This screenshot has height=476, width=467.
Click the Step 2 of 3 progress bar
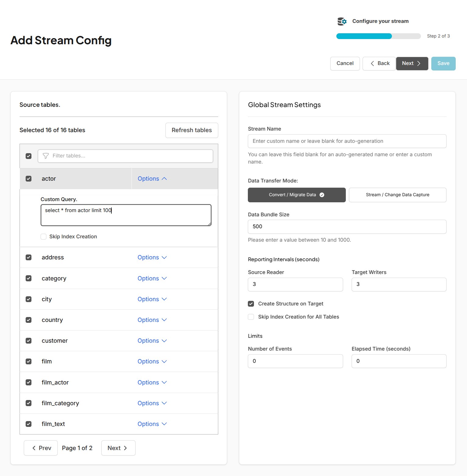pos(378,36)
